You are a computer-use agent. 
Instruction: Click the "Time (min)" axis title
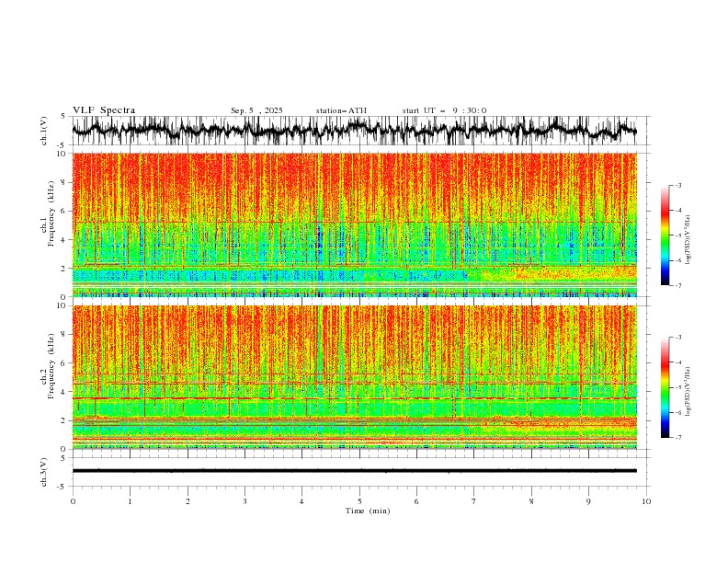point(368,511)
